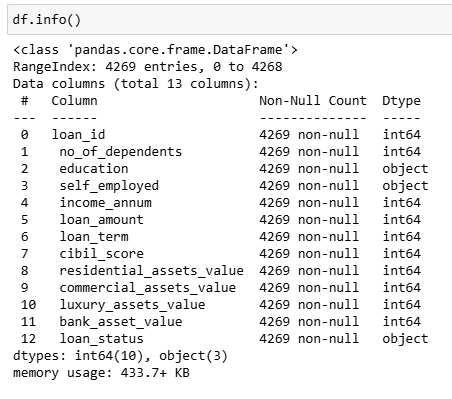Click the index number 12 in the row list
Viewport: 452px width, 399px height.
click(28, 339)
